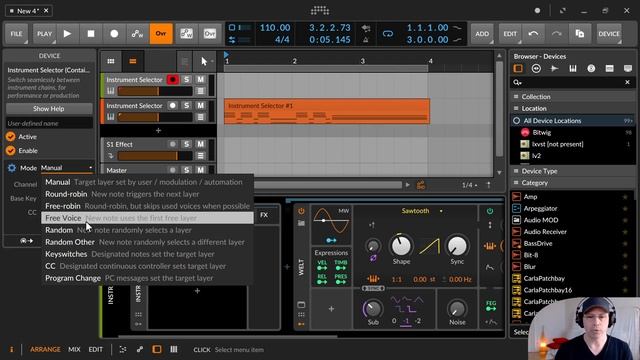640x360 pixels.
Task: Expand the Device Type section
Action: (x=573, y=171)
